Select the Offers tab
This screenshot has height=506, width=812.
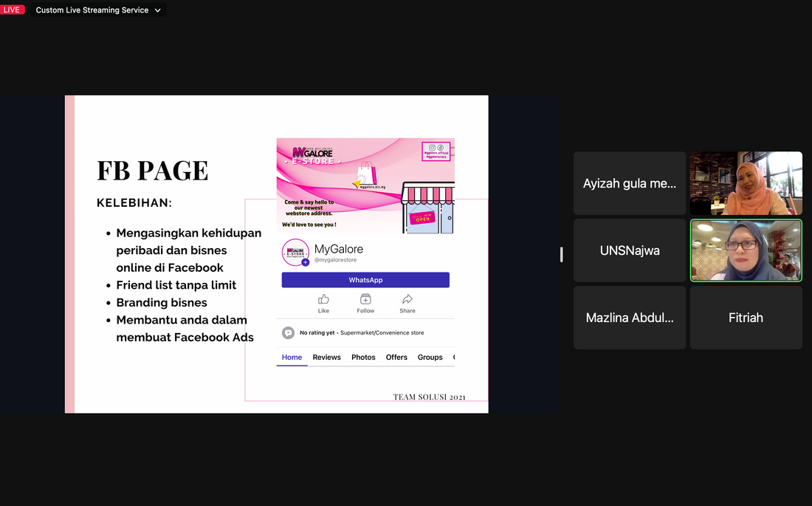pos(396,358)
